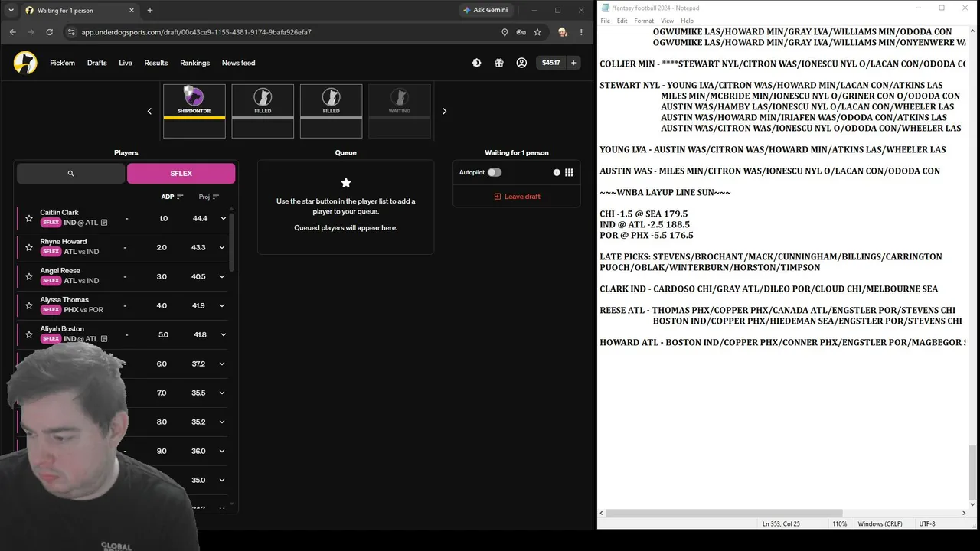This screenshot has width=980, height=551.
Task: Open the Chrome profile avatar
Action: pos(563,32)
